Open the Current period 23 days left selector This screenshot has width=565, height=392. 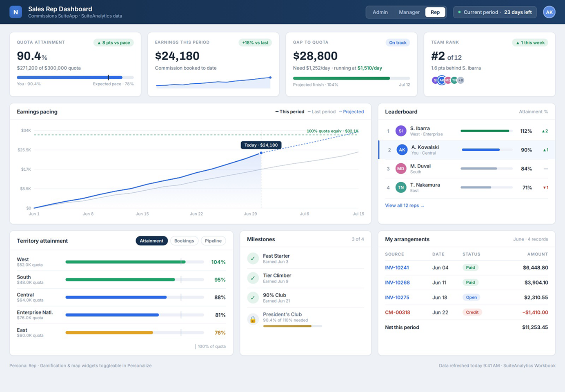[x=495, y=12]
